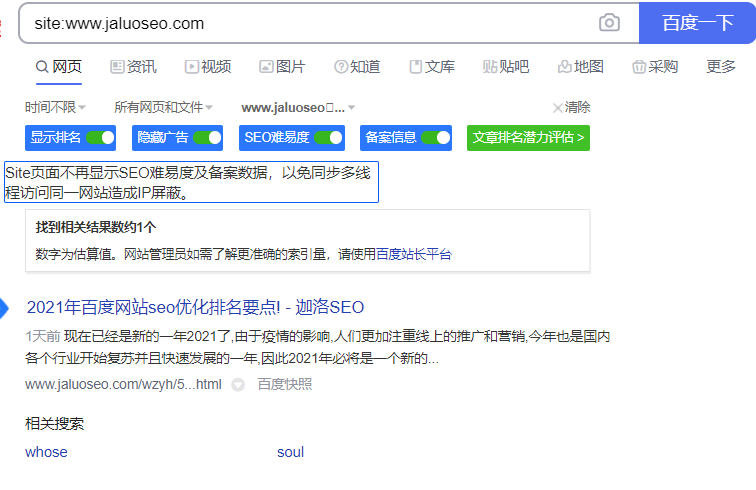
Task: Click the shopping basket icon beside 采购
Action: tap(639, 67)
